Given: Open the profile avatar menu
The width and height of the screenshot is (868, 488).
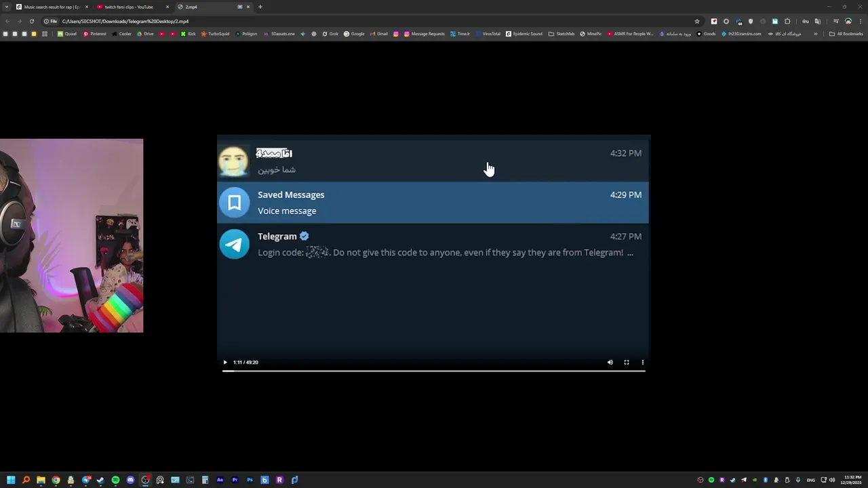Looking at the screenshot, I should pos(848,21).
